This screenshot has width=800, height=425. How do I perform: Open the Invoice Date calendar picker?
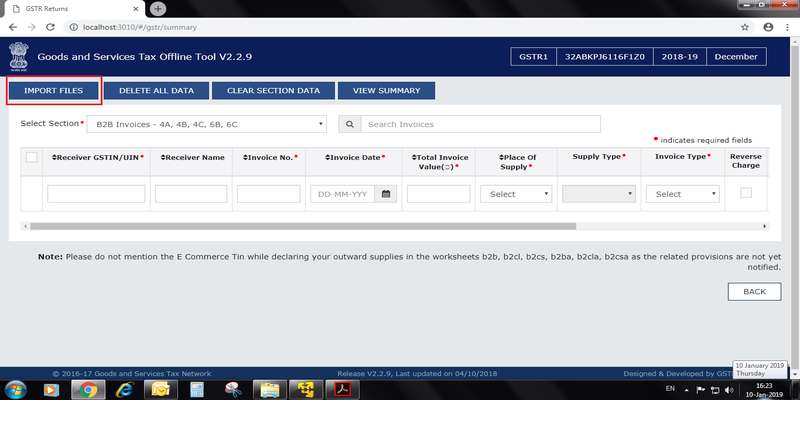tap(386, 194)
